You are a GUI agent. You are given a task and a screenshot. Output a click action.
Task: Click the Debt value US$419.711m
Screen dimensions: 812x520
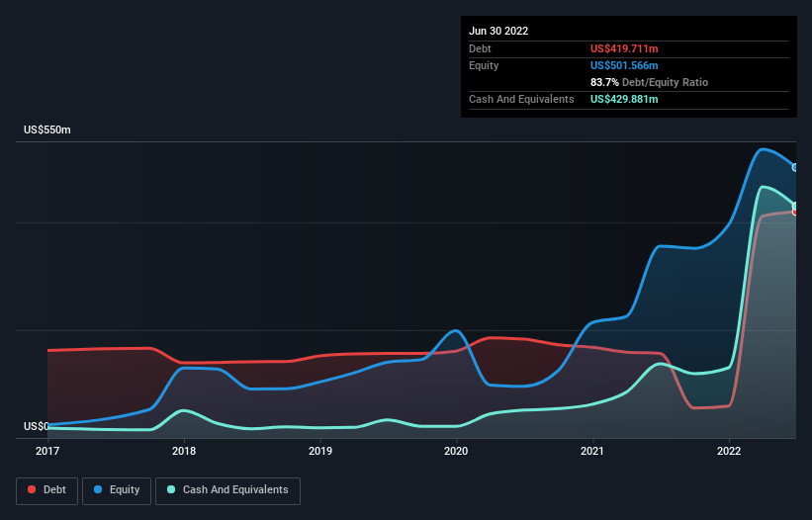[624, 48]
